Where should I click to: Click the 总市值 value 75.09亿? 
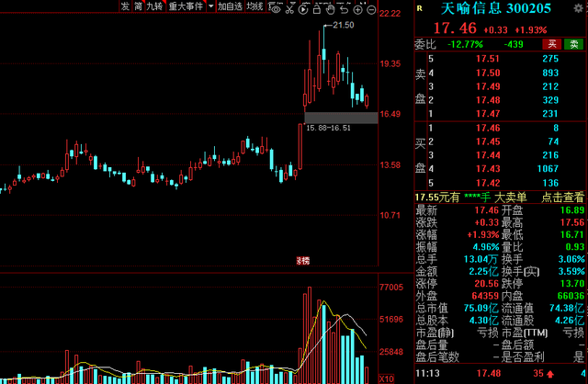click(481, 309)
